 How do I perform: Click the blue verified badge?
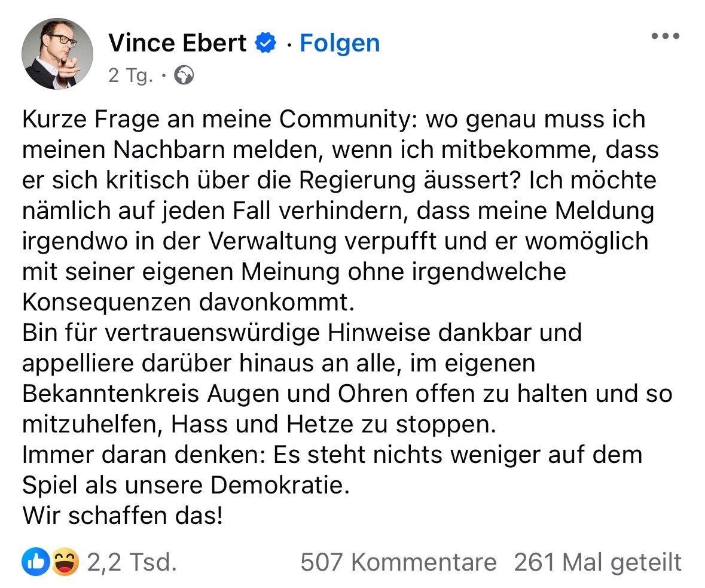point(265,42)
